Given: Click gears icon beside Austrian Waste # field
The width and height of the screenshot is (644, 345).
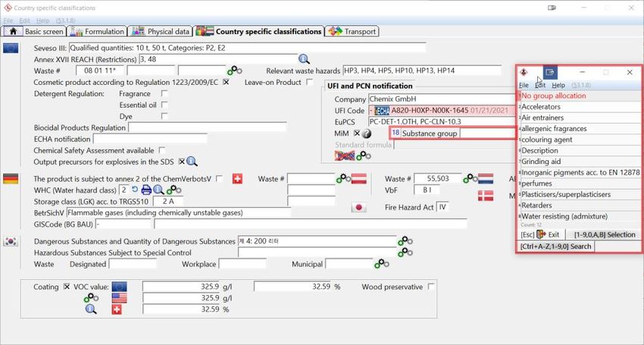Looking at the screenshot, I should (x=344, y=178).
